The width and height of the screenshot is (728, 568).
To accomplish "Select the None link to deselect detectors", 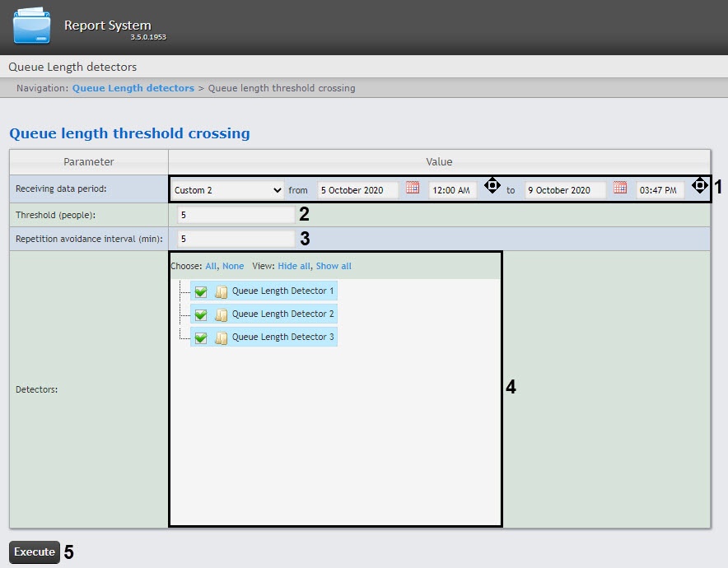I will [233, 266].
